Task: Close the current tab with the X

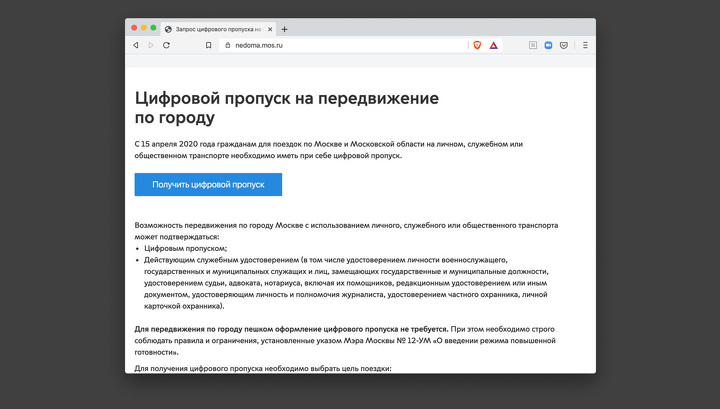Action: [270, 29]
